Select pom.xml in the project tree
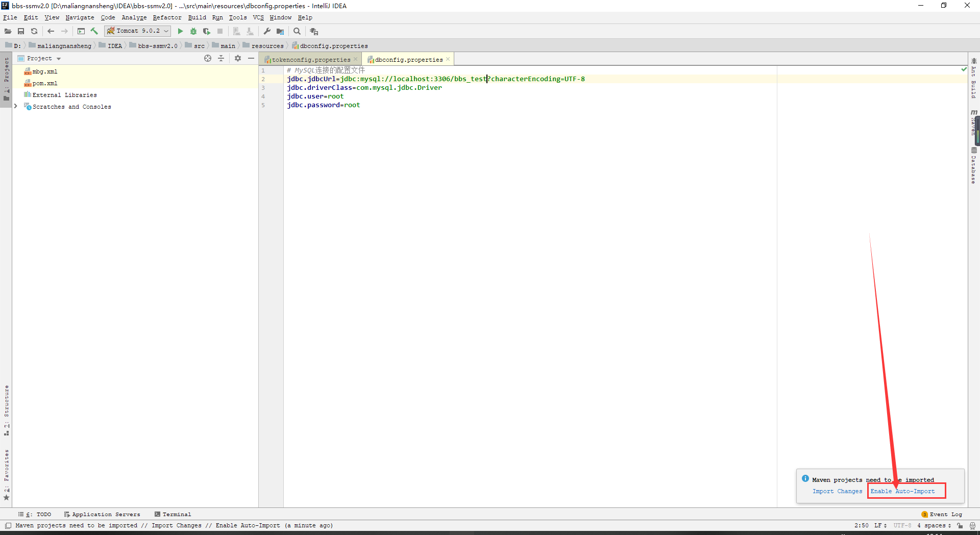 (45, 83)
